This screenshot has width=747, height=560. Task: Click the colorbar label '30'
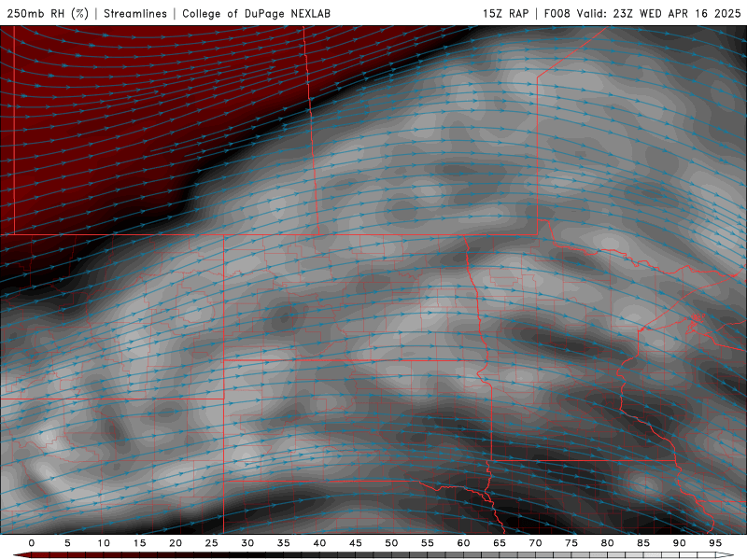point(247,543)
